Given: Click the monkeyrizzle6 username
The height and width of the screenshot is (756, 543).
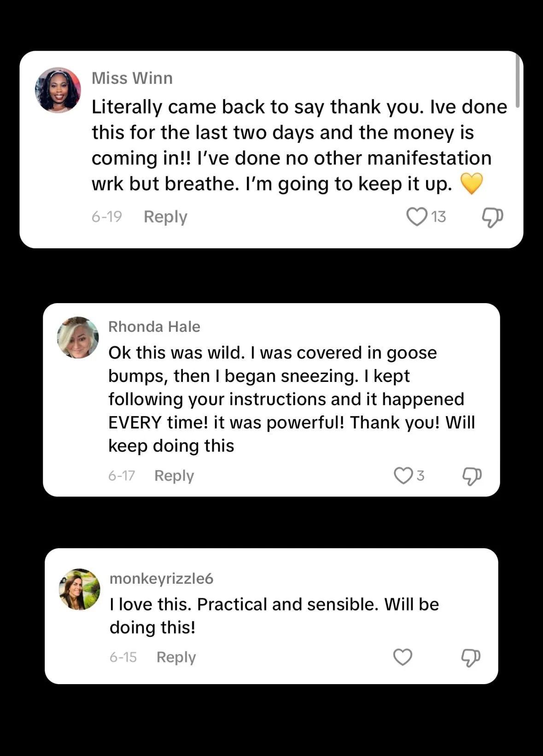Looking at the screenshot, I should (161, 579).
